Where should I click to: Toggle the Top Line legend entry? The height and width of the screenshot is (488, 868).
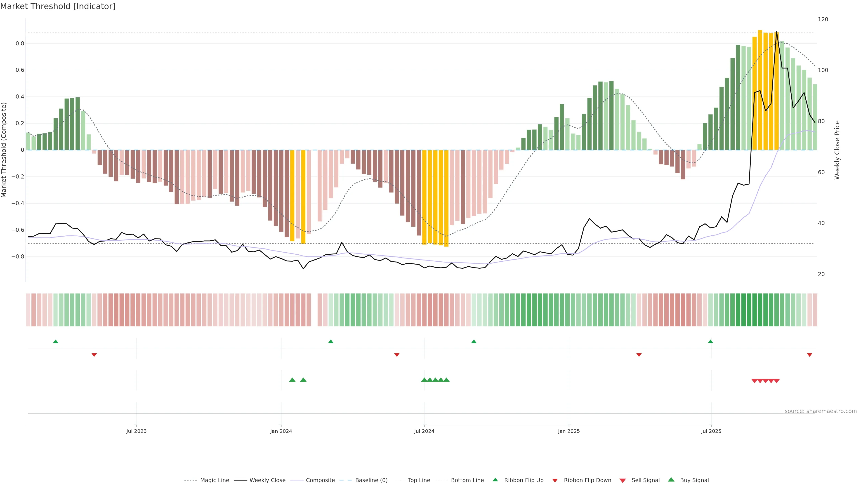pyautogui.click(x=419, y=480)
